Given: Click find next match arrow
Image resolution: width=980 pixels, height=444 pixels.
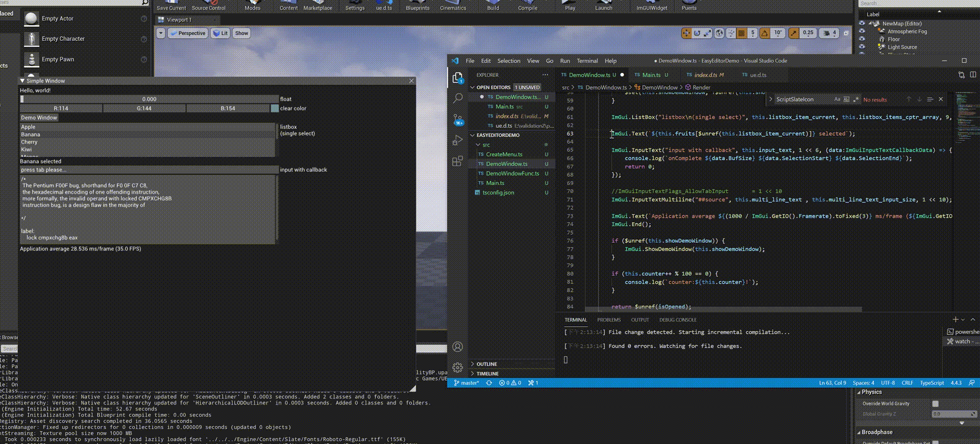Looking at the screenshot, I should [919, 100].
